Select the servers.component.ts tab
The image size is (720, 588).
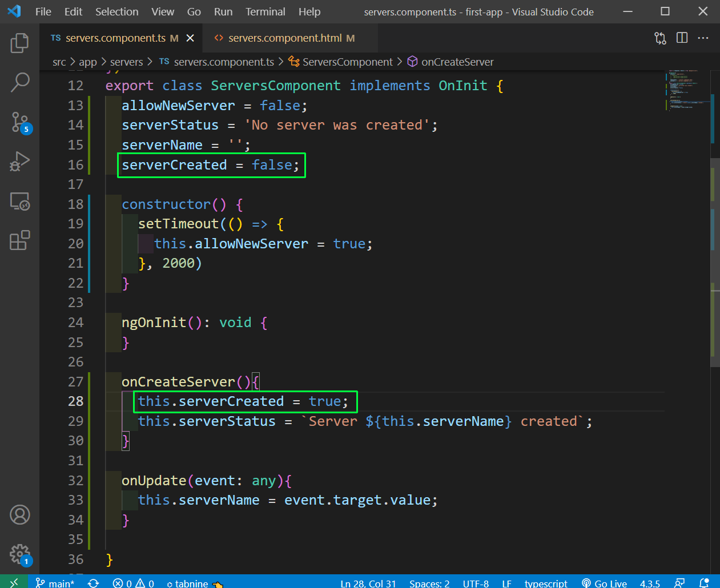pyautogui.click(x=116, y=38)
